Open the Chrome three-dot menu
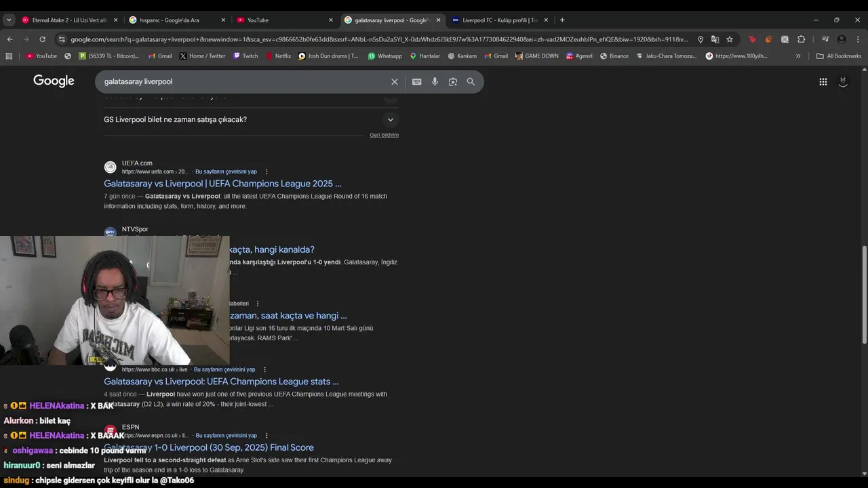Screen dimensions: 868x488 [x=858, y=39]
